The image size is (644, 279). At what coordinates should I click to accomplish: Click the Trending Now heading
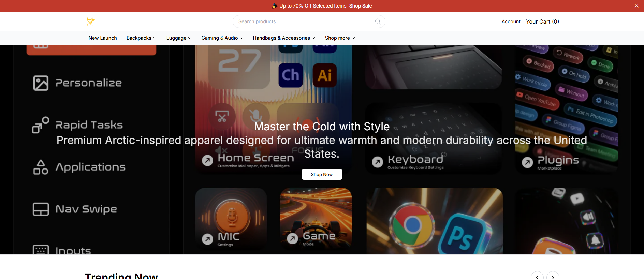coord(121,276)
